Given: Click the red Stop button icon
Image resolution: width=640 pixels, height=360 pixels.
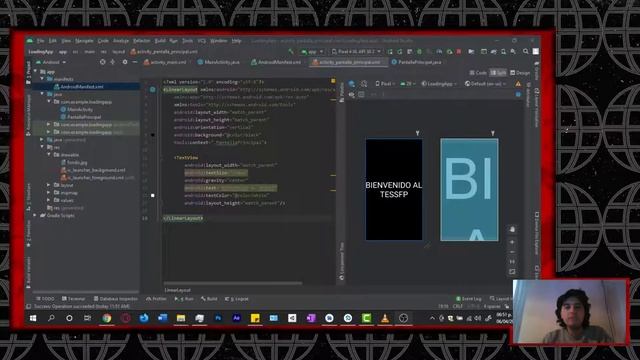Looking at the screenshot, I should (459, 52).
